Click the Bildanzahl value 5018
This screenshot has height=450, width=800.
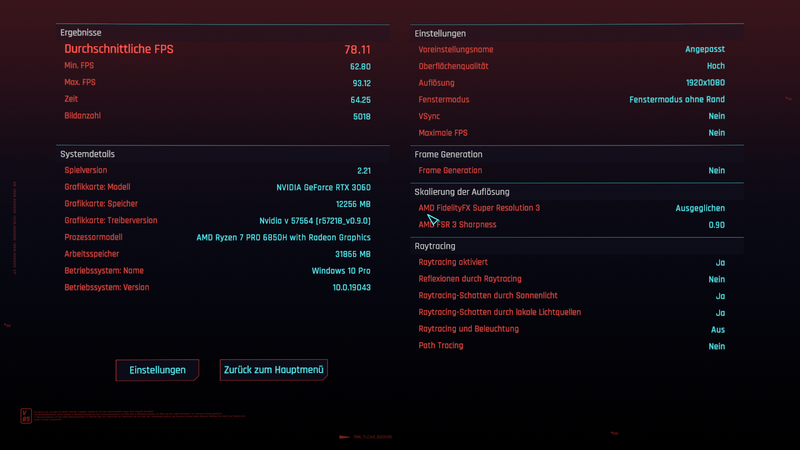362,116
